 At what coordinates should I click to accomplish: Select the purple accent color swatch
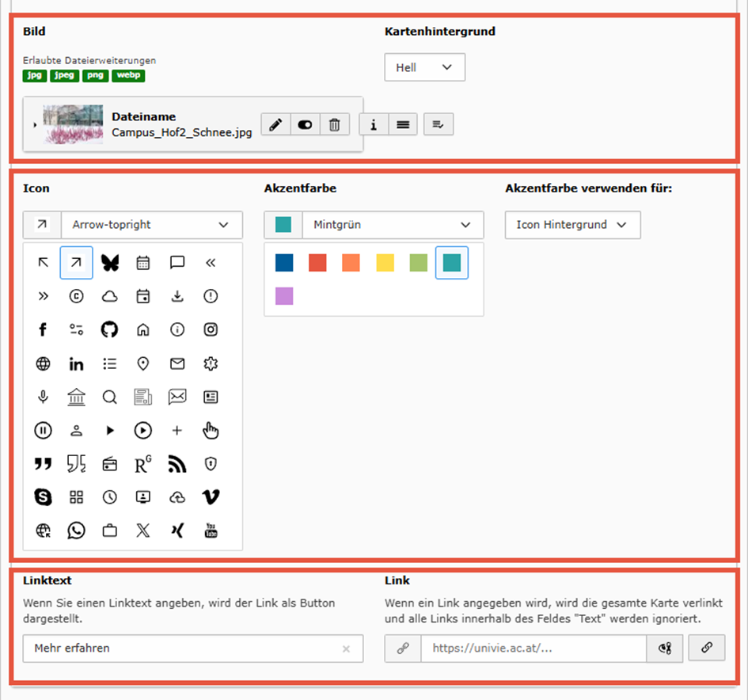(284, 296)
